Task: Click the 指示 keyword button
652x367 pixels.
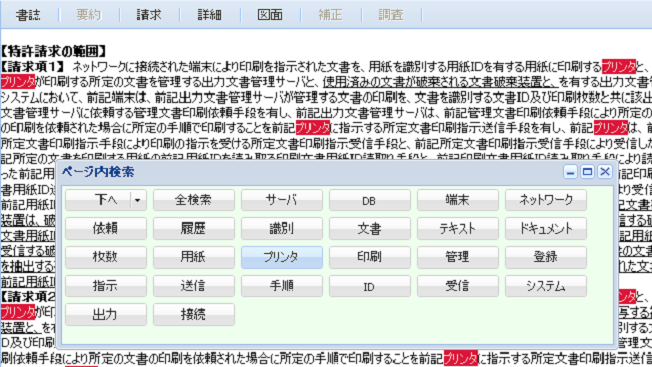Action: click(x=106, y=286)
